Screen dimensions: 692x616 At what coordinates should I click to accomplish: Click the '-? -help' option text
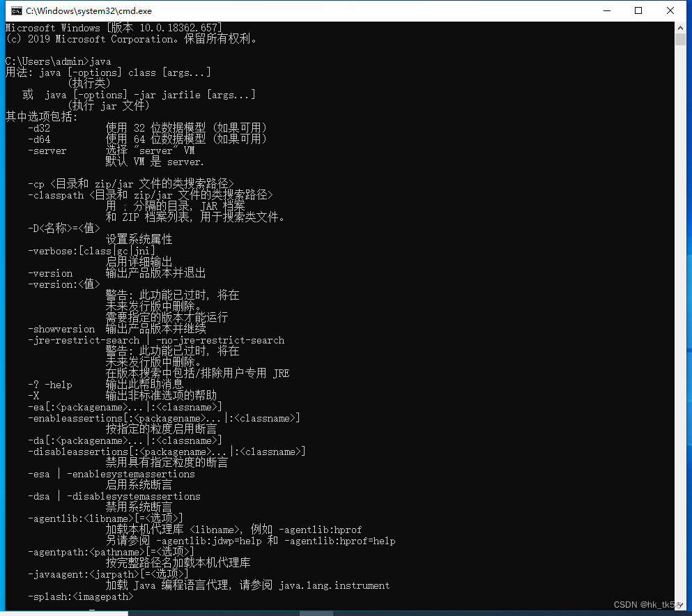pos(50,385)
